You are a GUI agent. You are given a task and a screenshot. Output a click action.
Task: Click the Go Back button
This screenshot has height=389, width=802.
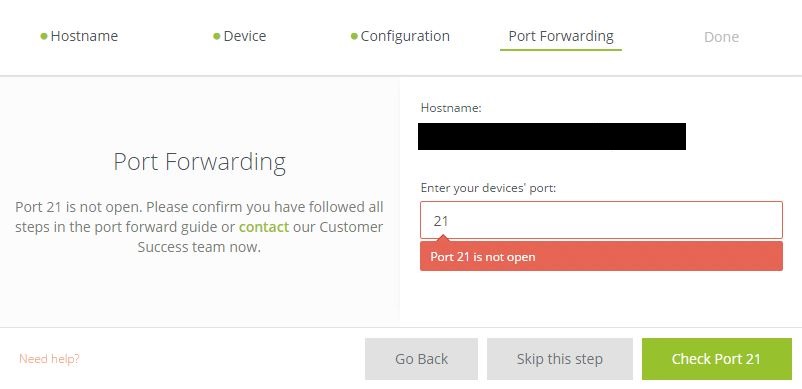pos(421,359)
